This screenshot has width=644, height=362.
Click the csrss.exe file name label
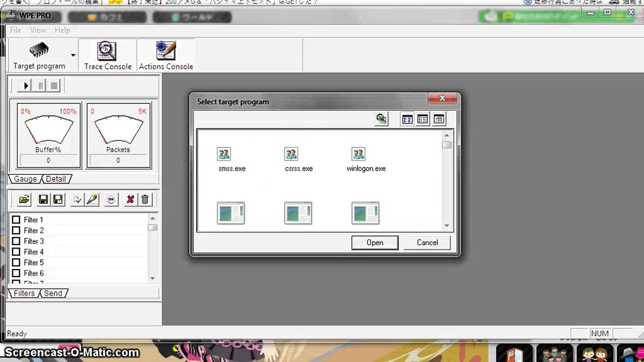pos(299,168)
